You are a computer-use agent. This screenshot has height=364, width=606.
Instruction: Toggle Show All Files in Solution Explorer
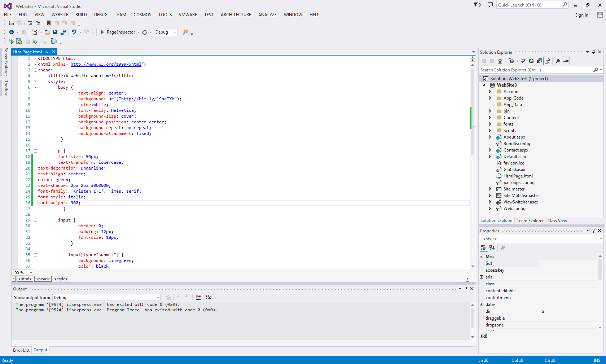pyautogui.click(x=548, y=61)
